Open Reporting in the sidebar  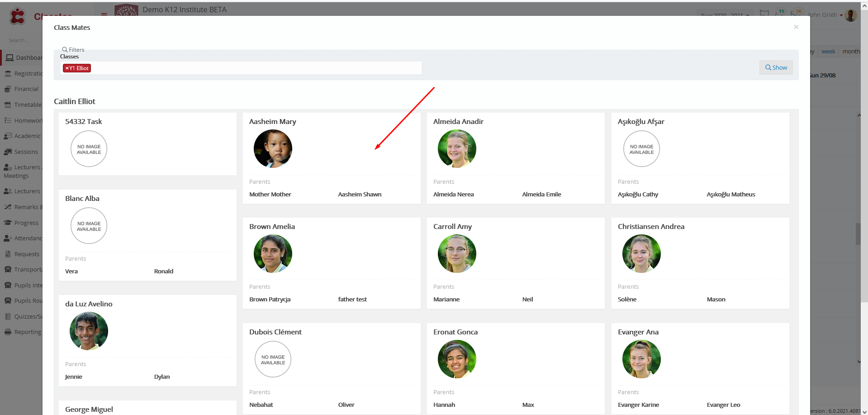23,332
